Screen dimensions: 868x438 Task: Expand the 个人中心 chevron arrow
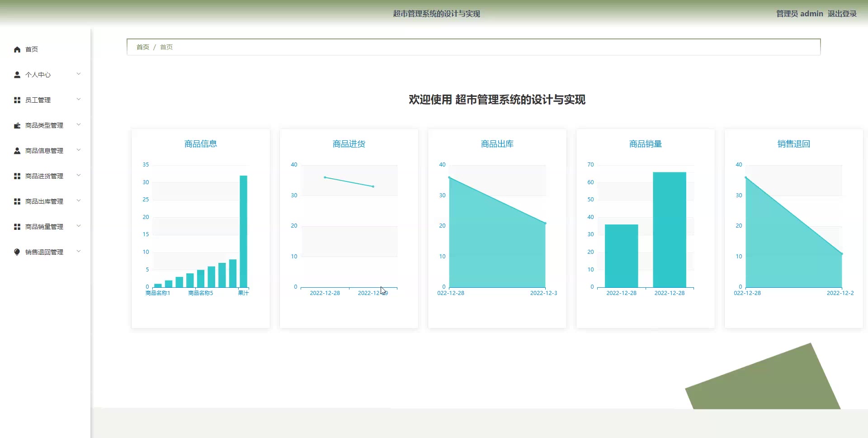(x=79, y=74)
